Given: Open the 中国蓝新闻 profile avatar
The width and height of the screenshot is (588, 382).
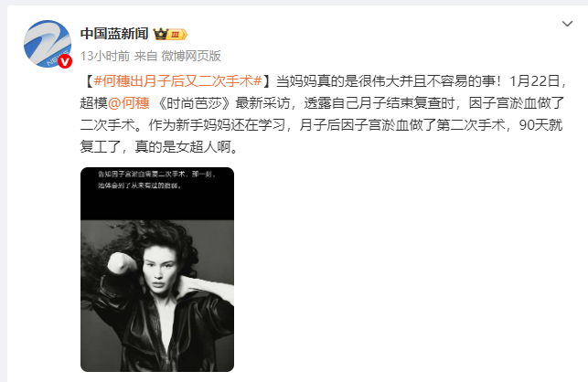Looking at the screenshot, I should click(48, 44).
